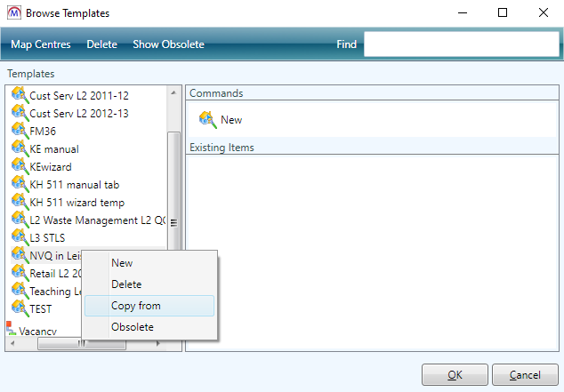The width and height of the screenshot is (564, 392).
Task: Click the Vacancy tree node icon
Action: point(11,330)
